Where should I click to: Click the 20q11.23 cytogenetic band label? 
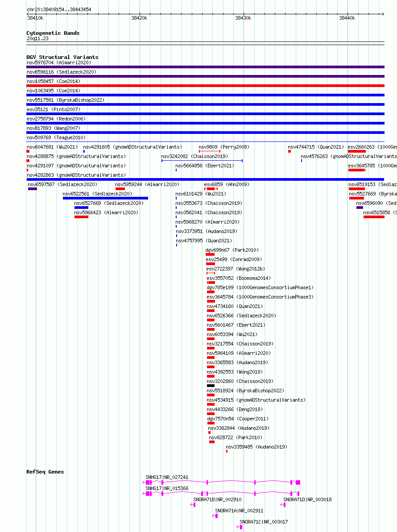click(37, 39)
